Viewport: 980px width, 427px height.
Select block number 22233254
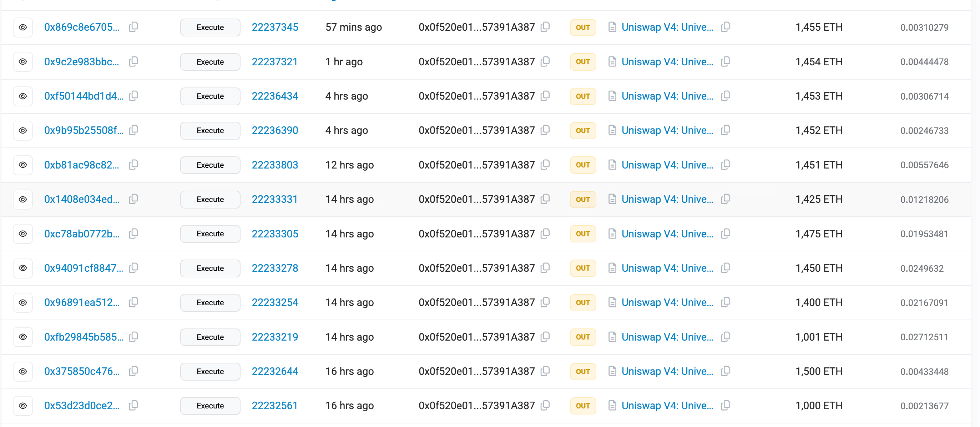(275, 302)
